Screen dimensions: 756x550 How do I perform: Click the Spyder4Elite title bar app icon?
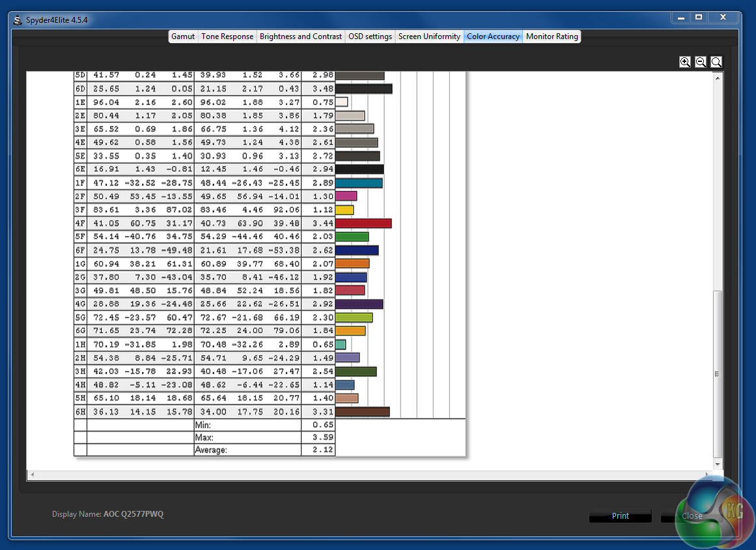point(18,20)
